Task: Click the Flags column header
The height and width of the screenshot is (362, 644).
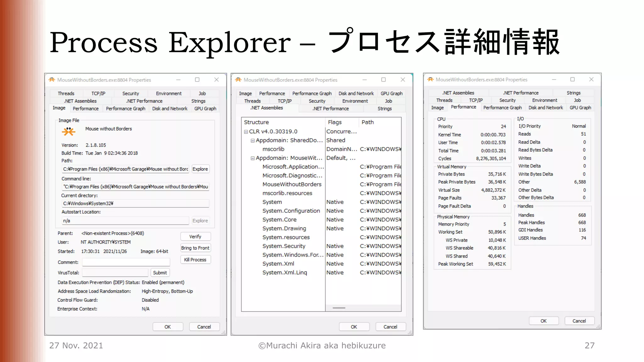Action: [x=342, y=122]
